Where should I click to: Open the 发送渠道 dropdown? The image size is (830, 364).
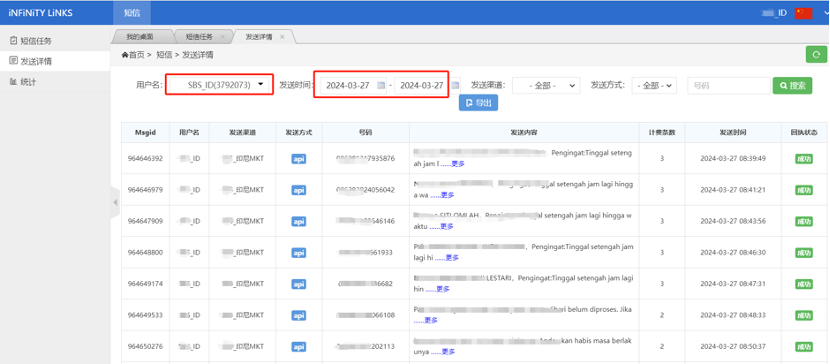(x=546, y=86)
